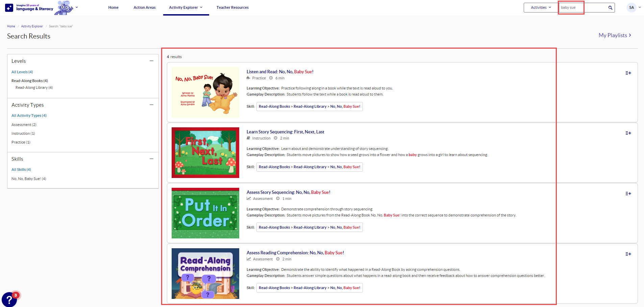Click the No, No, Baby Sue! book thumbnail
The image size is (644, 307).
tap(205, 92)
